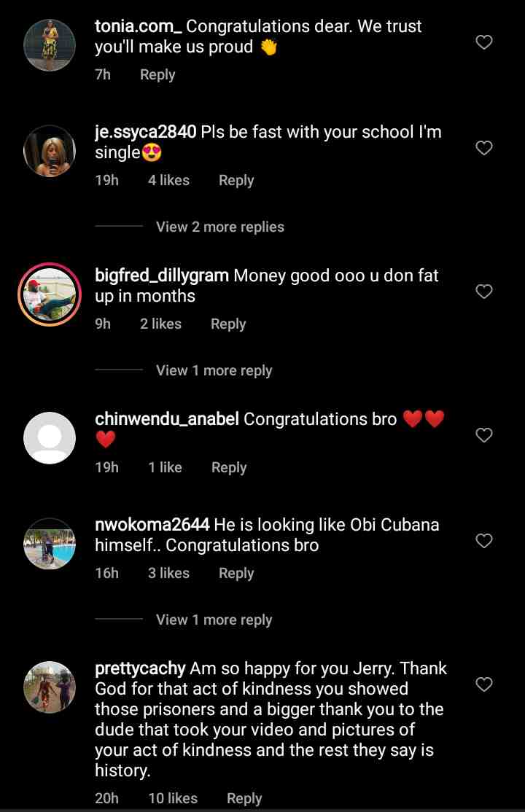
Task: Reply to chinwendu_anabel's comment
Action: (x=229, y=467)
